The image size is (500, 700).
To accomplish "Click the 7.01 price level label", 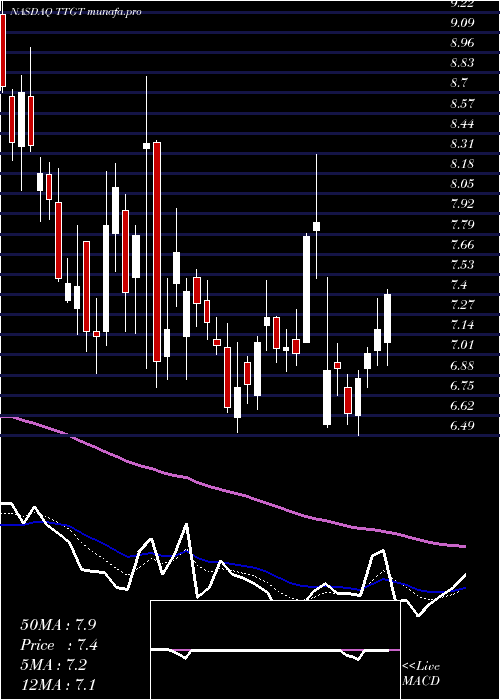I will tap(462, 345).
